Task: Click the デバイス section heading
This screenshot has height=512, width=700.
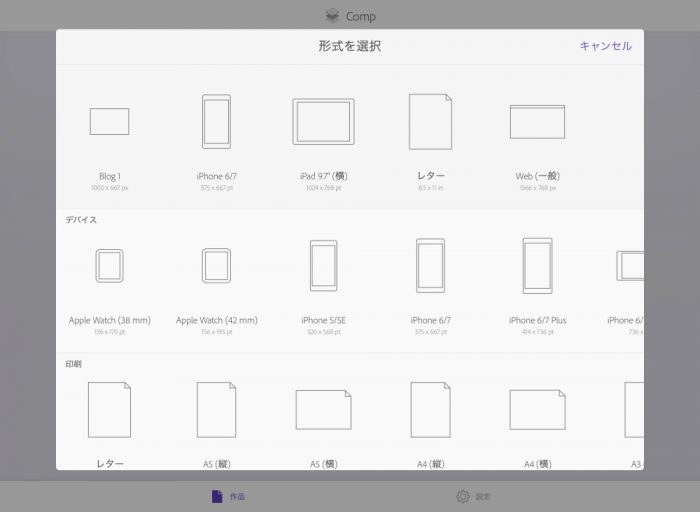Action: point(81,220)
